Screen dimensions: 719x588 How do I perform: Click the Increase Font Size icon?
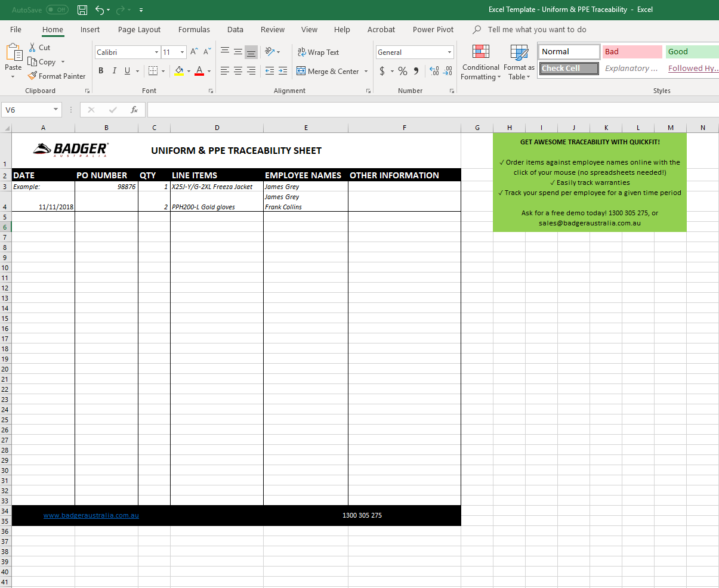click(194, 52)
